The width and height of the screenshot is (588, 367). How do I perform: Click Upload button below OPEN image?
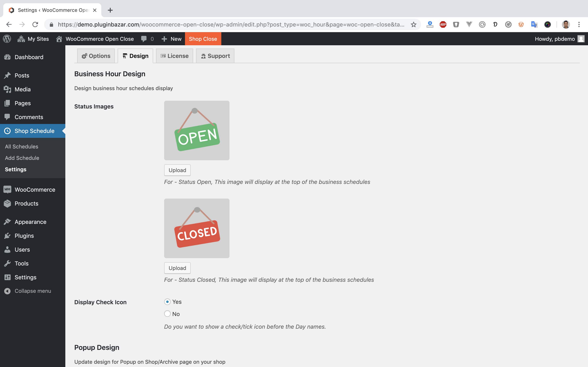coord(177,170)
